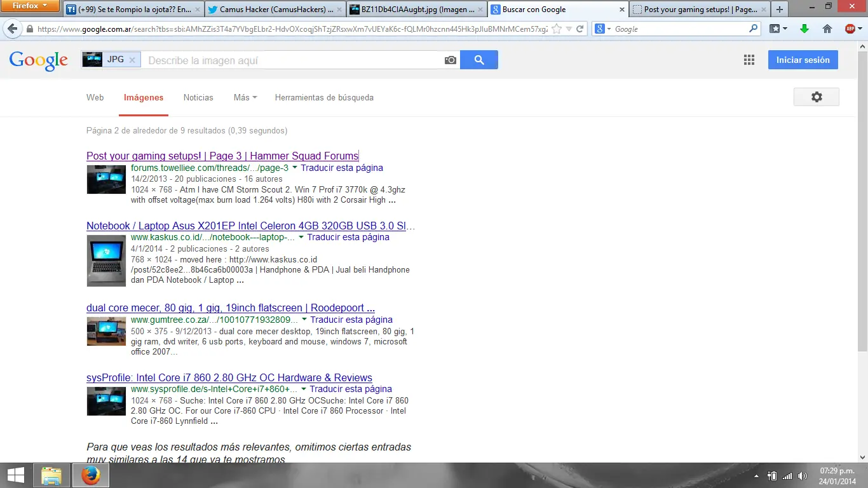Click 'Describe la imagen aquí' search field
Viewport: 868px width, 488px height.
coord(292,60)
